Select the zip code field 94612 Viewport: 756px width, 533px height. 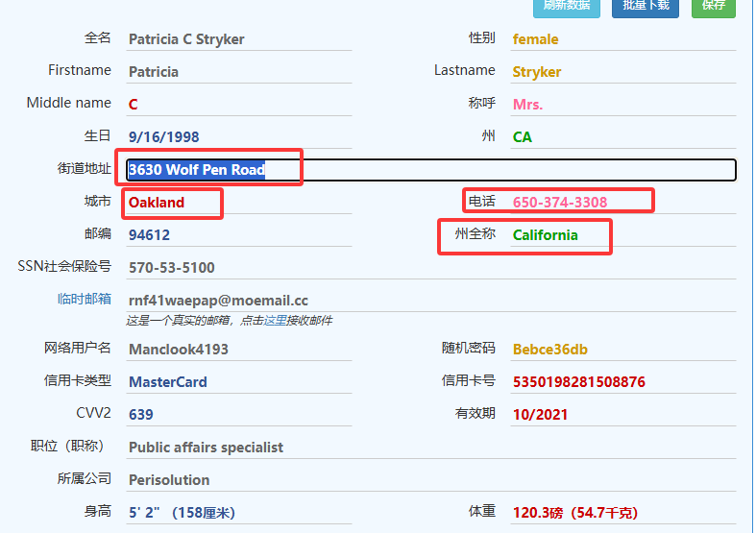pos(238,235)
